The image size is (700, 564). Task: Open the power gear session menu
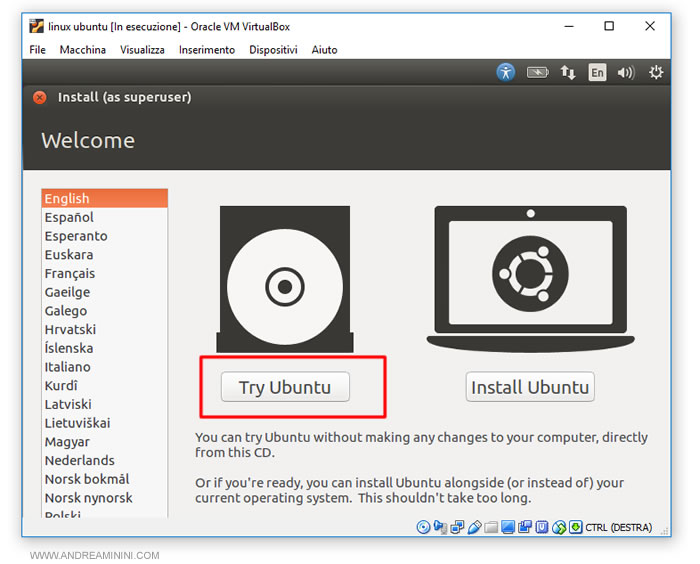point(656,72)
